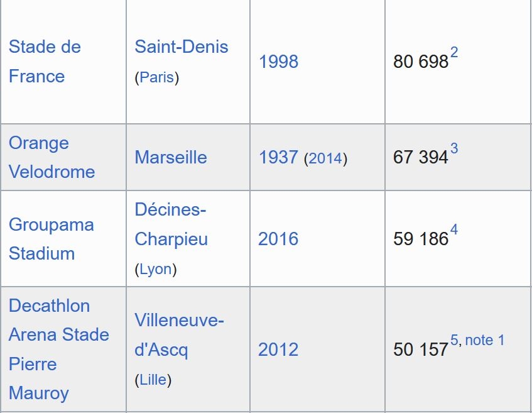532x413 pixels.
Task: Jump to footnote reference 2
Action: [454, 53]
